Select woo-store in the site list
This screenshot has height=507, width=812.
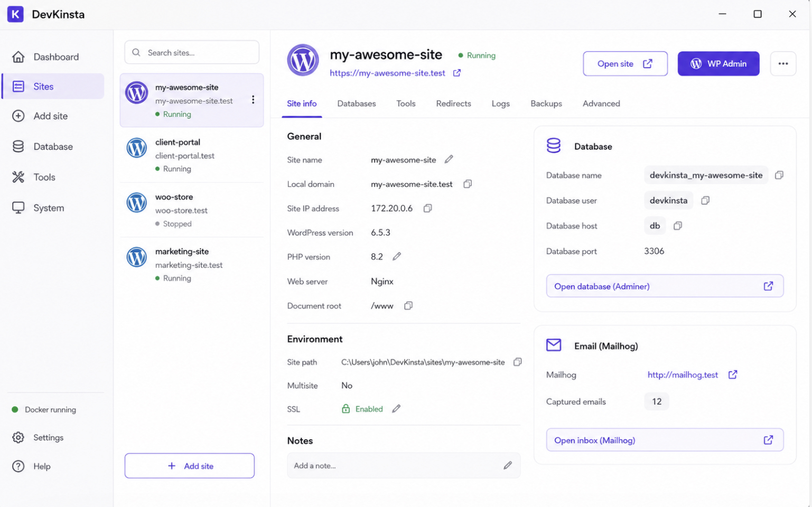pos(192,210)
